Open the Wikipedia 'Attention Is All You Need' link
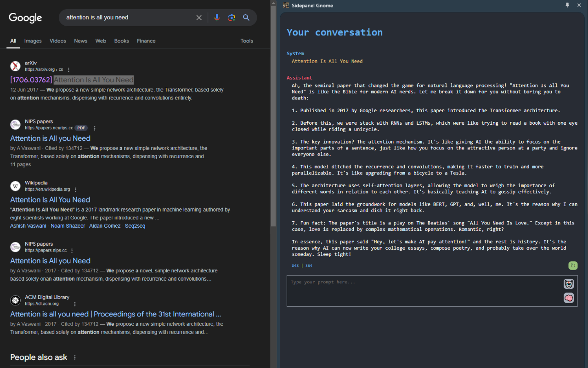This screenshot has height=368, width=588. pos(50,200)
